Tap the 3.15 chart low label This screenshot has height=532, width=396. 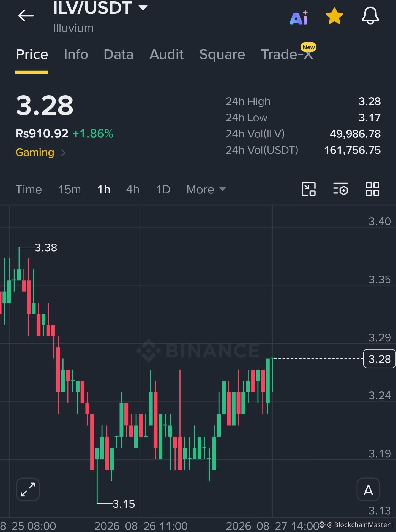point(124,504)
